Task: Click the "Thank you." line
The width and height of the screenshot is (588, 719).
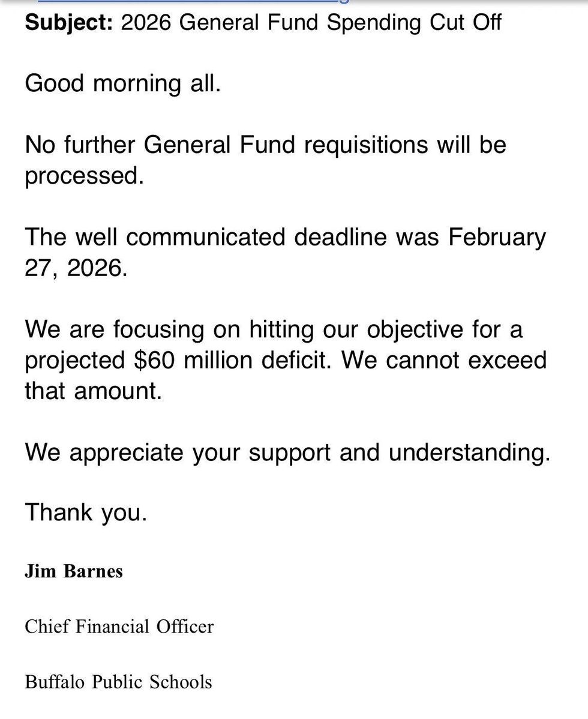Action: (86, 513)
